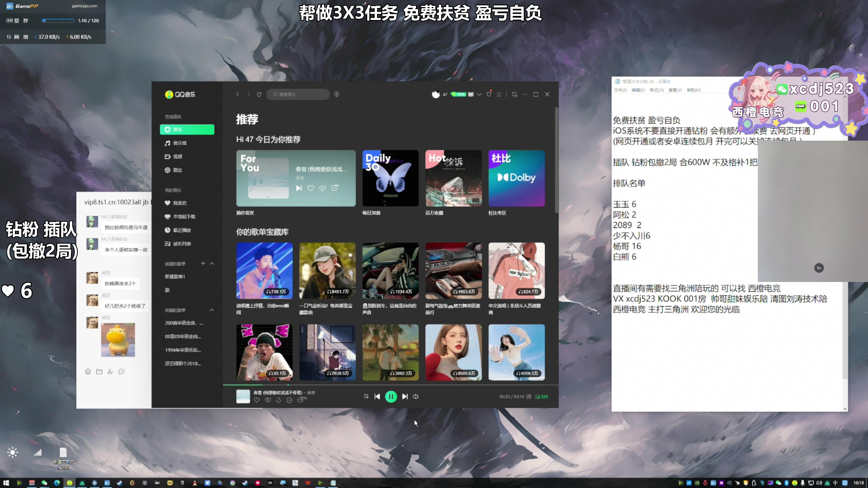Collapse the 收藏的歌单 section
Image resolution: width=868 pixels, height=488 pixels.
(x=212, y=310)
